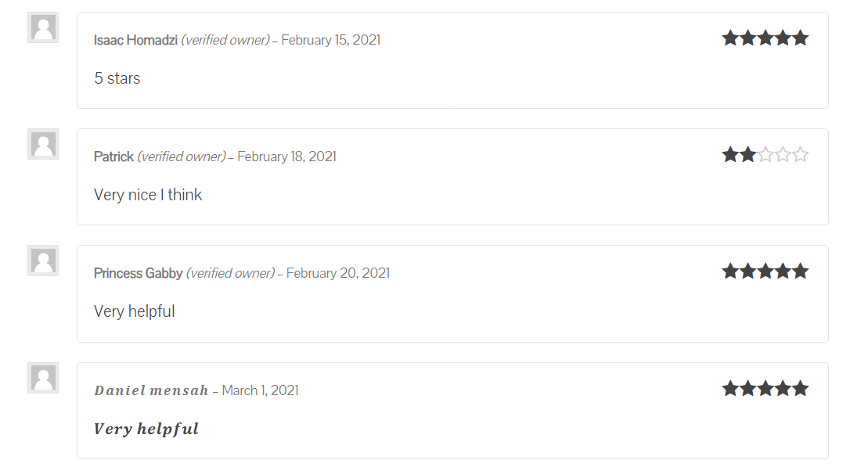Click the reviewer name Daniel mensah
Image resolution: width=868 pixels, height=471 pixels.
151,390
